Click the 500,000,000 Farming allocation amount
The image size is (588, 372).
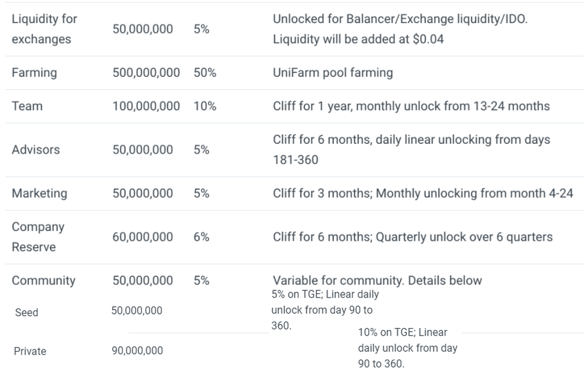(146, 73)
